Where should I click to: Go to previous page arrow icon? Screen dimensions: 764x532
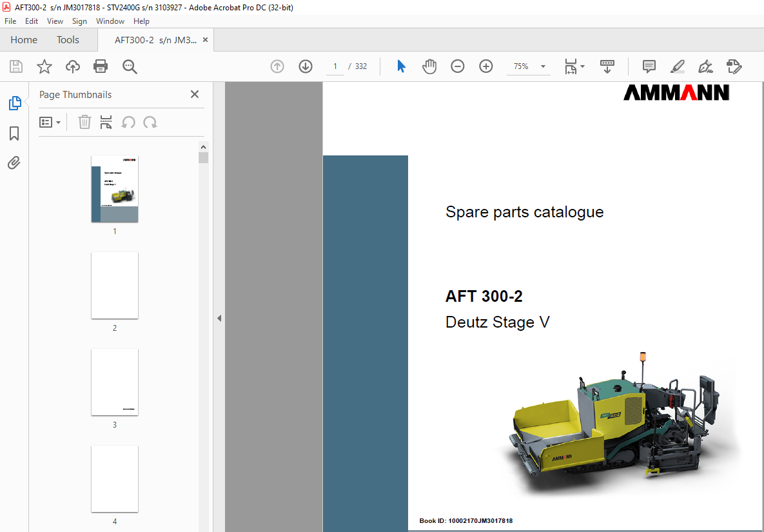(x=277, y=66)
